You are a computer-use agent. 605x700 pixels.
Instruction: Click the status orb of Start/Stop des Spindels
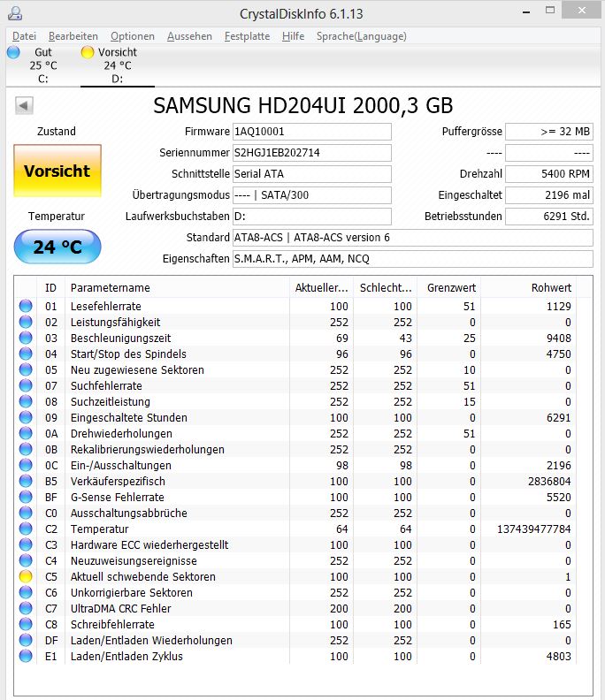pos(26,354)
